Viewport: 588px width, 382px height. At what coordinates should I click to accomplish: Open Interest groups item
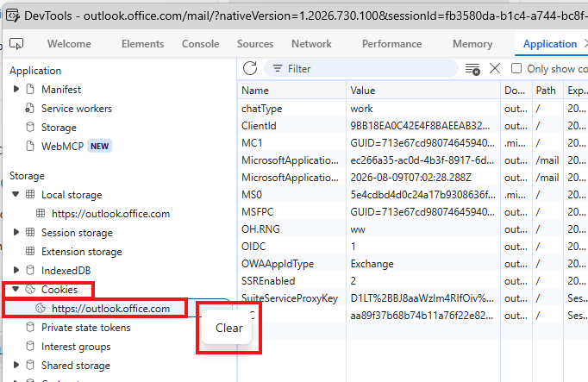point(76,347)
